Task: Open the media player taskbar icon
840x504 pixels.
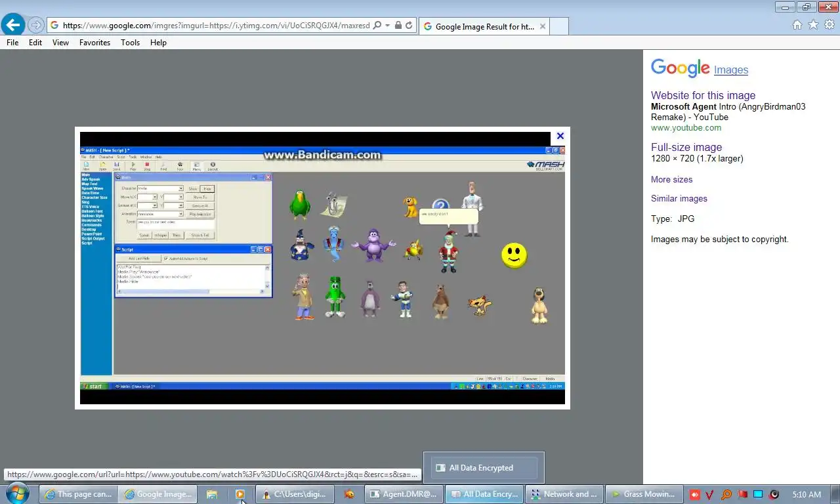Action: coord(240,494)
